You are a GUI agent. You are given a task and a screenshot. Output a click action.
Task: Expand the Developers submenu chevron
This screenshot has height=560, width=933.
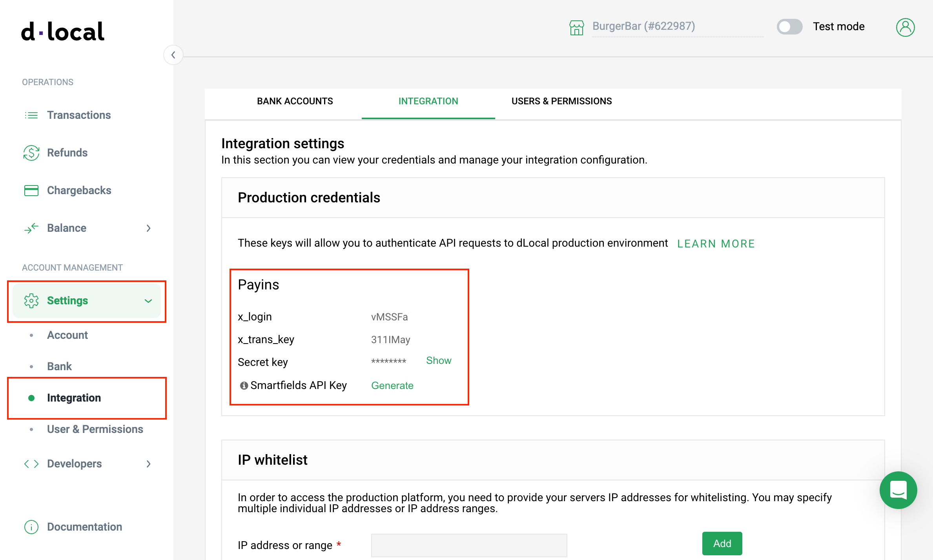click(148, 464)
